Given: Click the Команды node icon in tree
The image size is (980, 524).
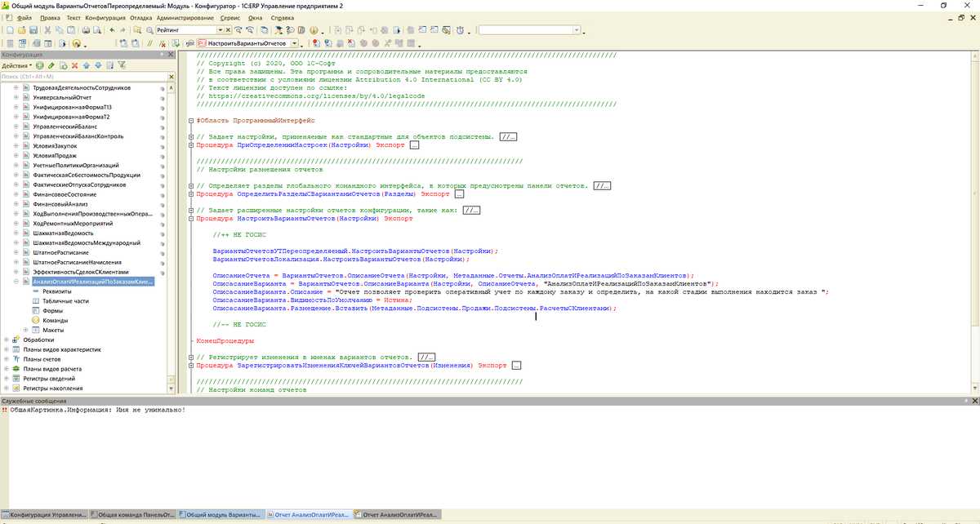Looking at the screenshot, I should coord(36,320).
